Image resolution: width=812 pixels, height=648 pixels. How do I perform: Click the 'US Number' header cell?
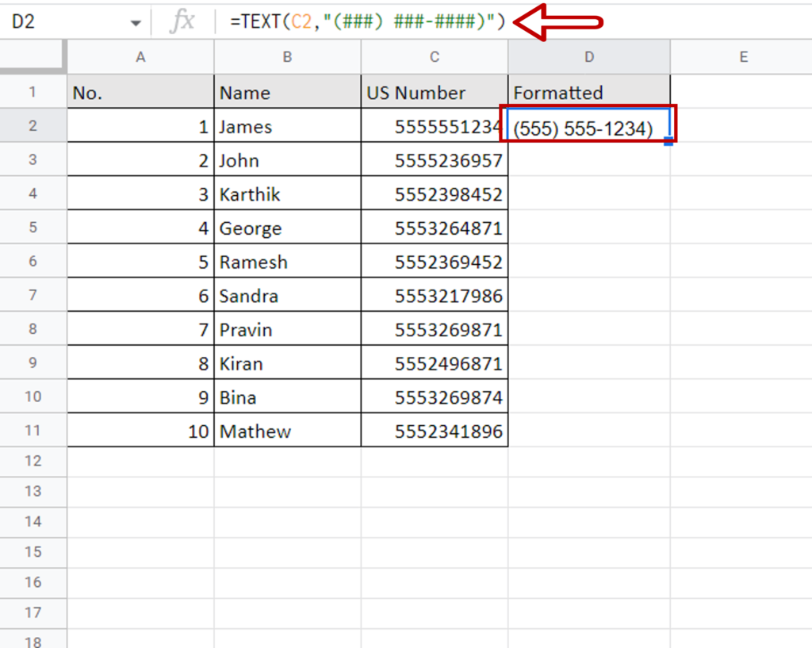(435, 92)
